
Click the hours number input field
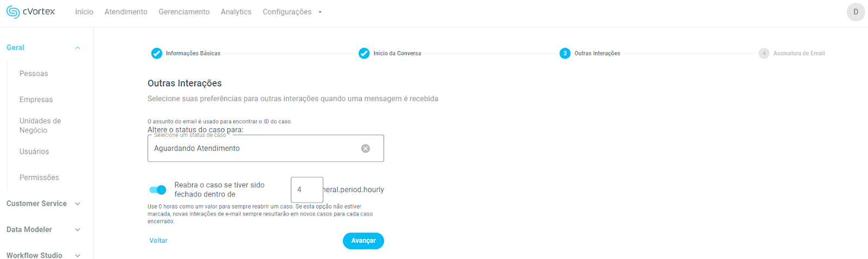click(307, 189)
